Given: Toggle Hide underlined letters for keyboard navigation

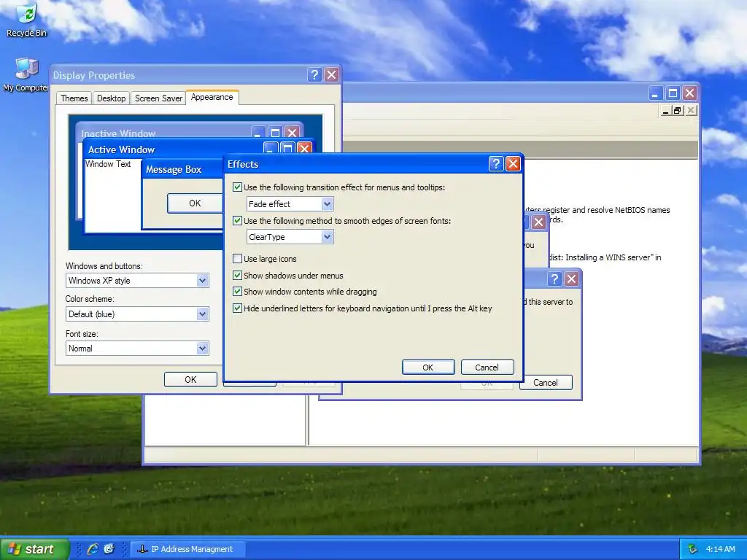Looking at the screenshot, I should click(x=237, y=308).
